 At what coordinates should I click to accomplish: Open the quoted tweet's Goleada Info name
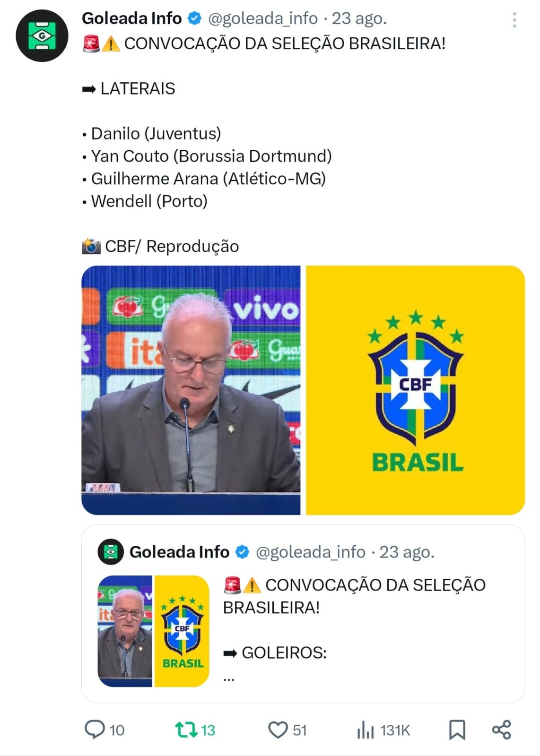(179, 552)
